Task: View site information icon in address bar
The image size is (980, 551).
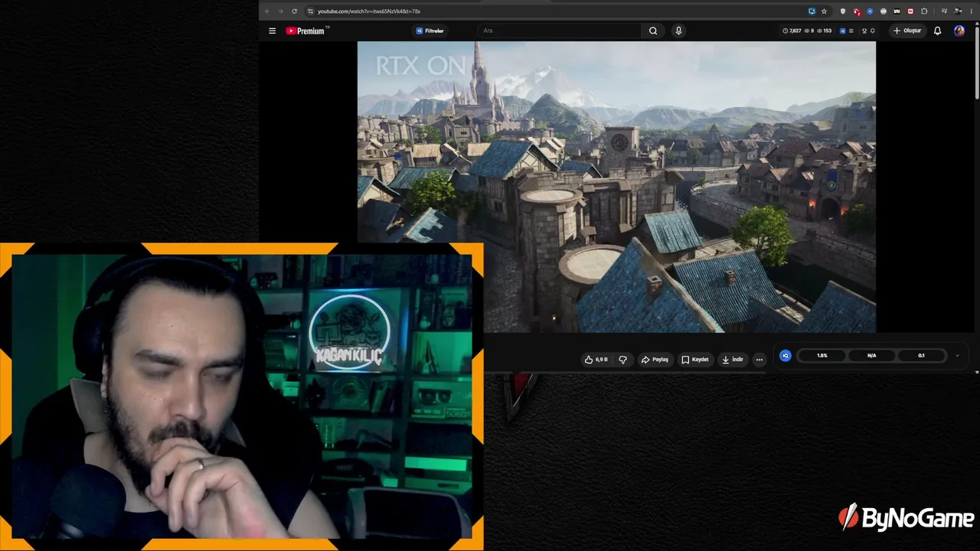Action: 310,11
